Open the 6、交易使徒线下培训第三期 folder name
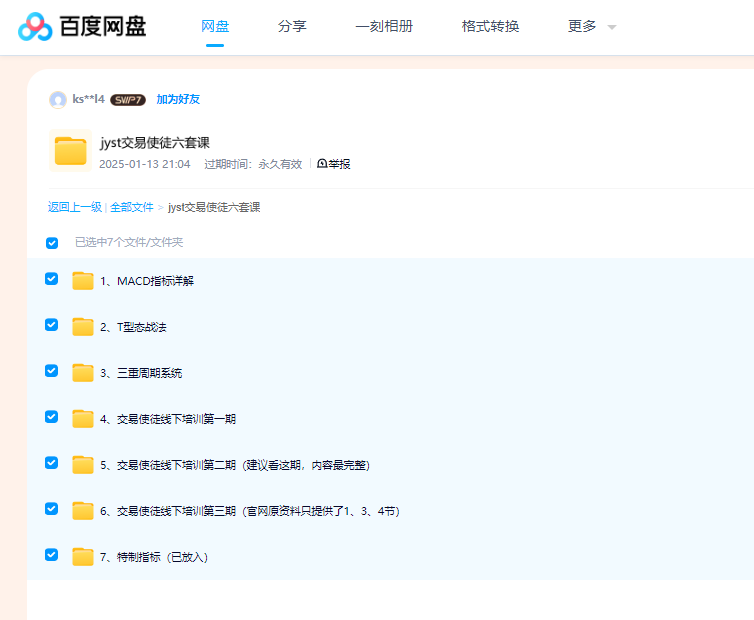754x620 pixels. [250, 511]
